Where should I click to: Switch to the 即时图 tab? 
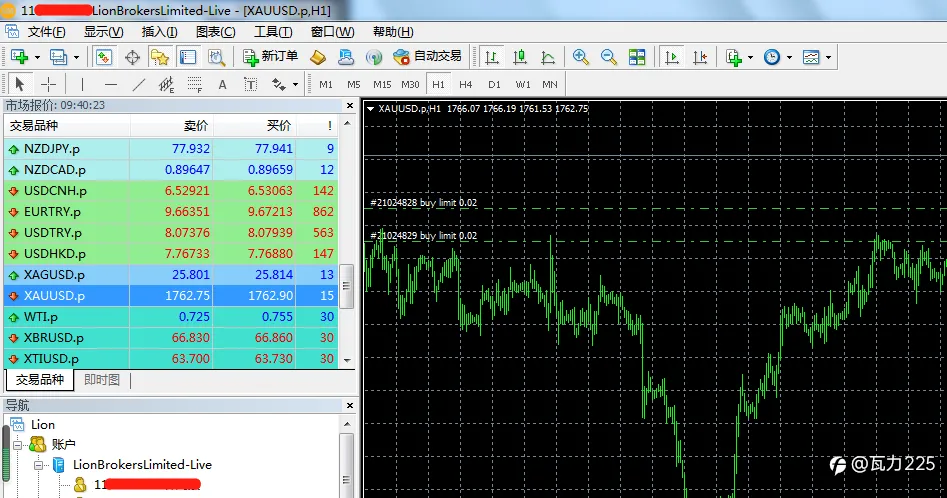101,380
